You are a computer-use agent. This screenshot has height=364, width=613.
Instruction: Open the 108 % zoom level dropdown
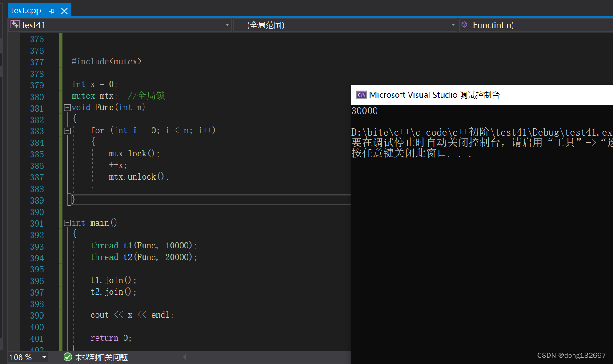(x=44, y=357)
